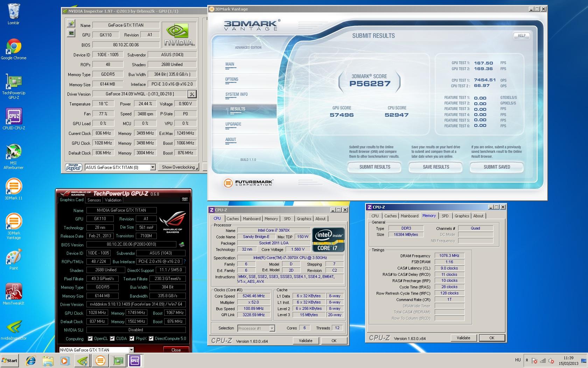Click the volume icon in the system tray

[x=552, y=360]
